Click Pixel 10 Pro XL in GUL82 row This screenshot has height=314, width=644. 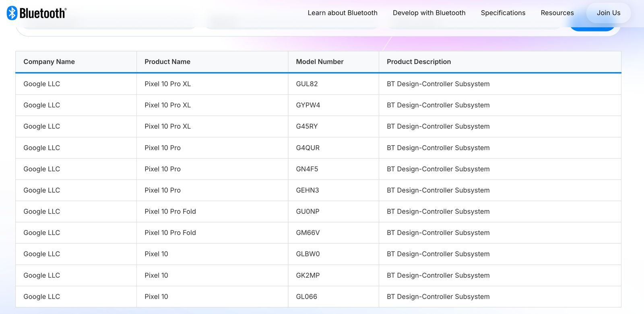point(167,84)
